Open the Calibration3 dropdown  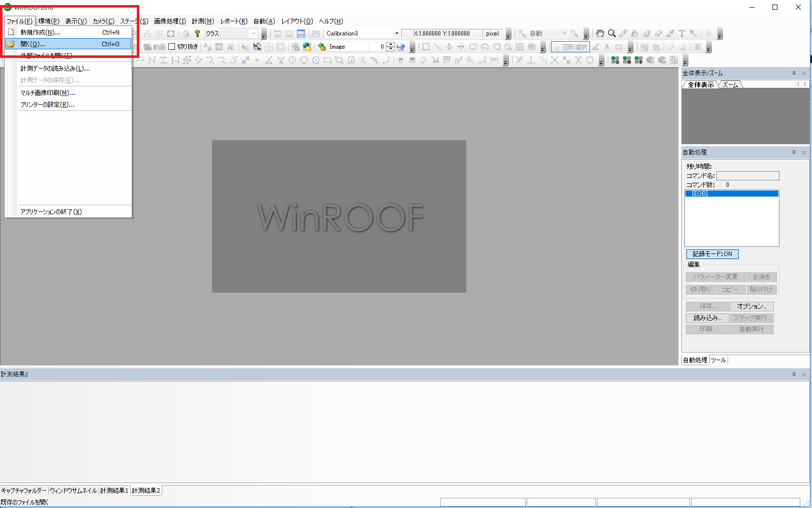click(x=397, y=34)
